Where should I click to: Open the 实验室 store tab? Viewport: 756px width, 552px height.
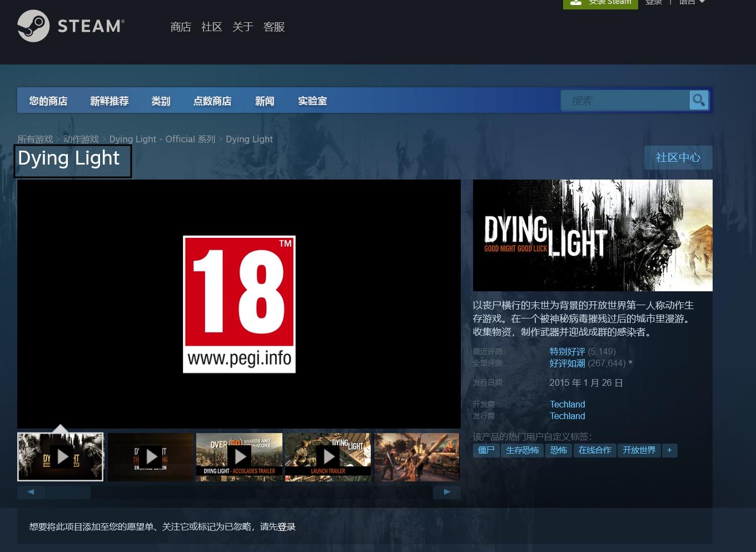312,101
